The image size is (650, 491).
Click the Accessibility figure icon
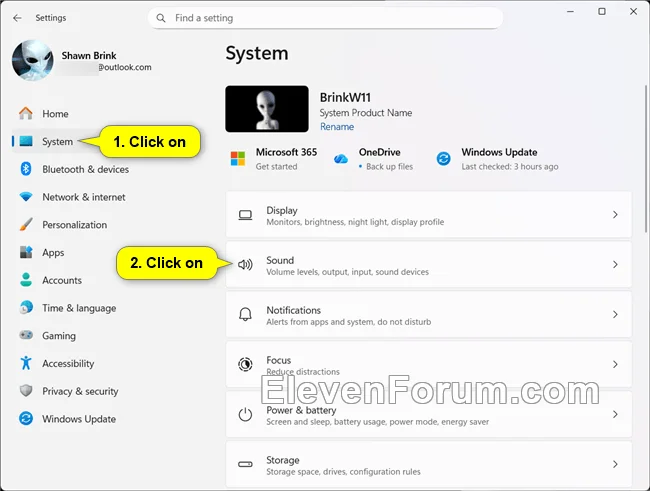coord(26,363)
